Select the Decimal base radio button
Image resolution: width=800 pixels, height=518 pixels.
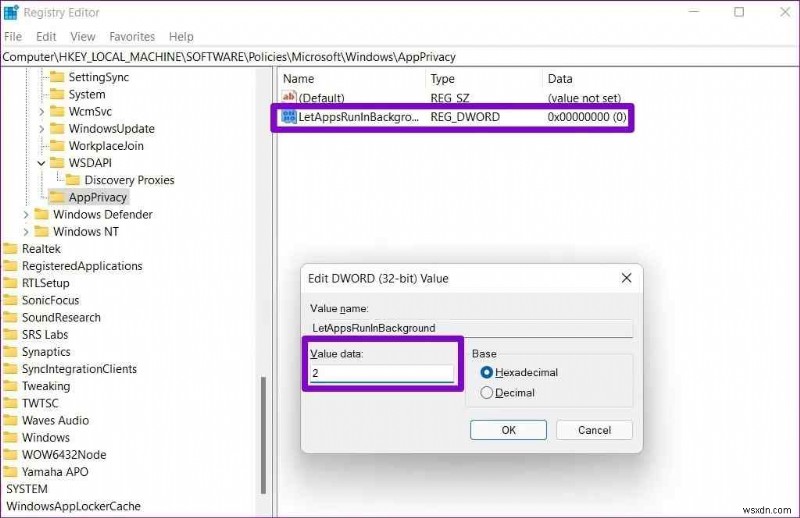coord(487,392)
